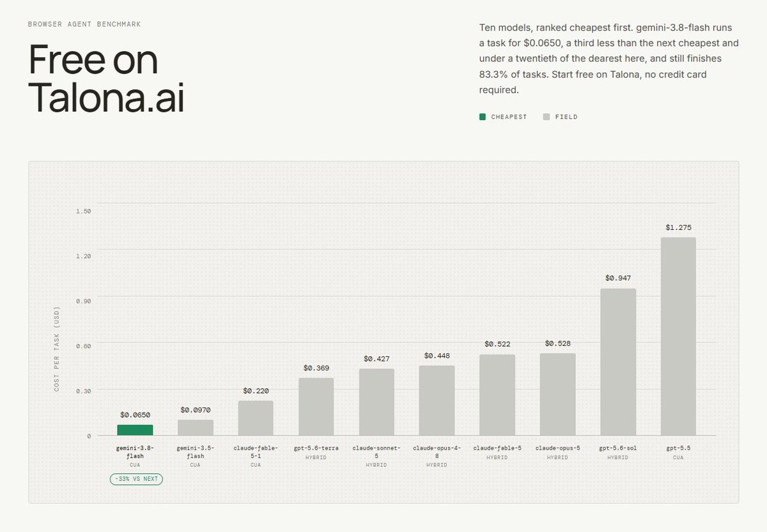Click the claude-sonnet-5 axis label

(376, 452)
